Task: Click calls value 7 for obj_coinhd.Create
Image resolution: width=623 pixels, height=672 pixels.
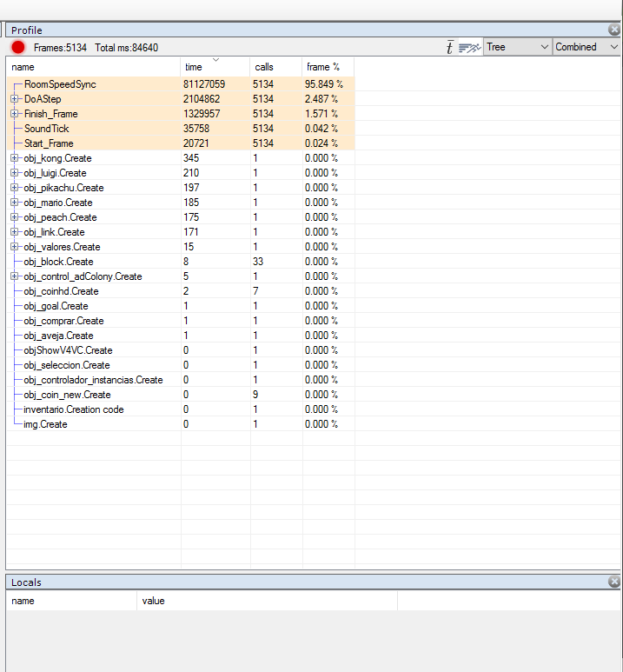Action: [255, 291]
